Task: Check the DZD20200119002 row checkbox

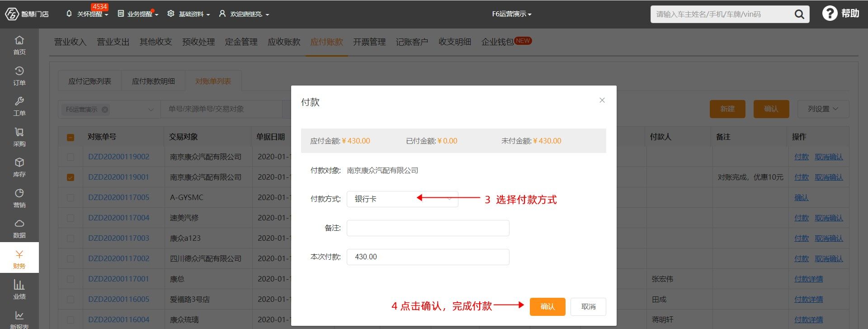Action: point(71,157)
